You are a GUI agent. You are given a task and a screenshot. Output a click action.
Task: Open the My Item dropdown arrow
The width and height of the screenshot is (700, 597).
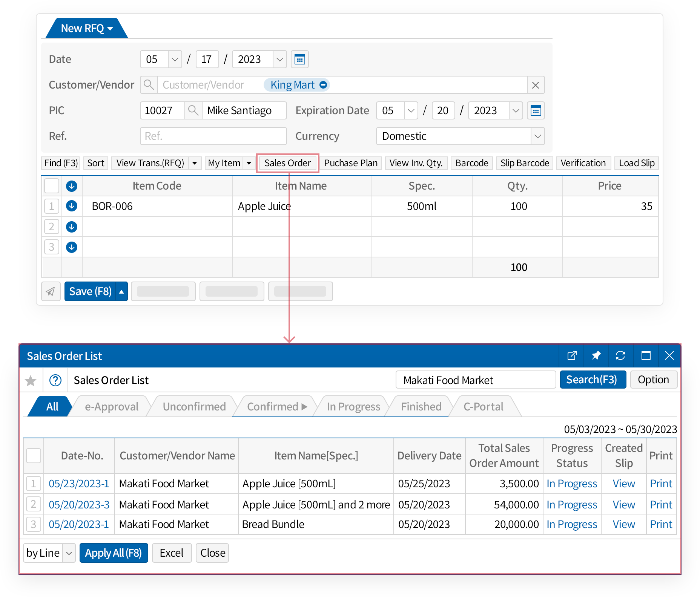[249, 163]
